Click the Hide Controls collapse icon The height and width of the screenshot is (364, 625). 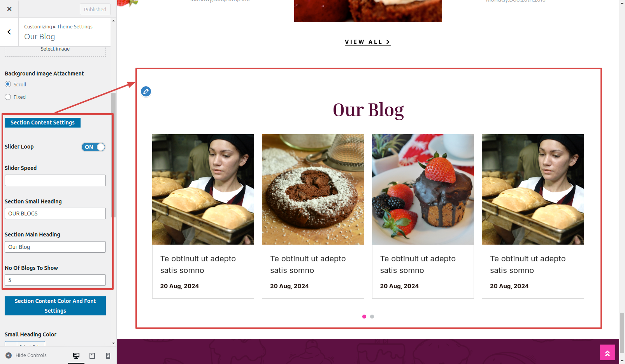(9, 355)
